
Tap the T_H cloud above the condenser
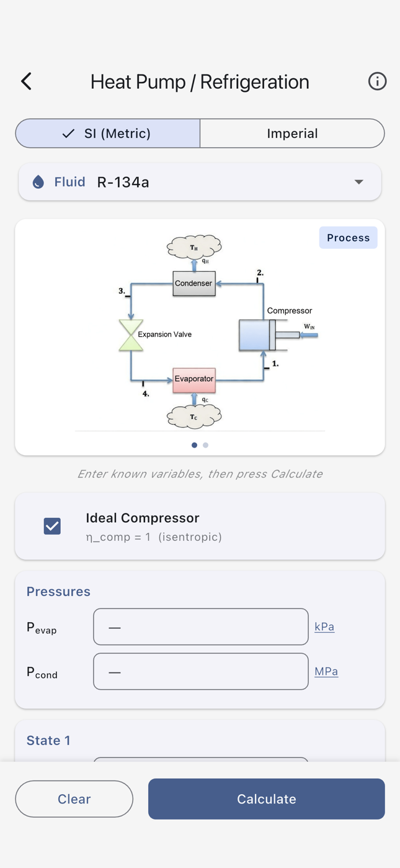click(193, 246)
